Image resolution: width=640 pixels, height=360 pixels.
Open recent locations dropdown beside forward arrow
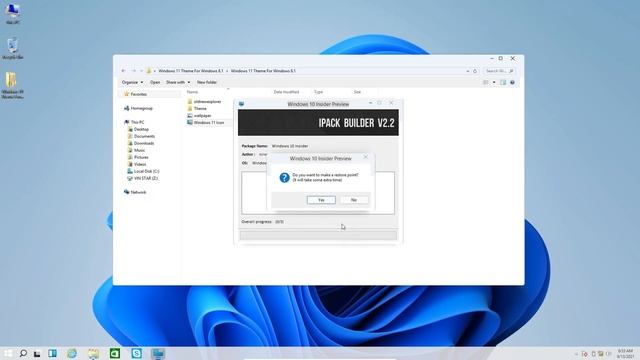[141, 71]
